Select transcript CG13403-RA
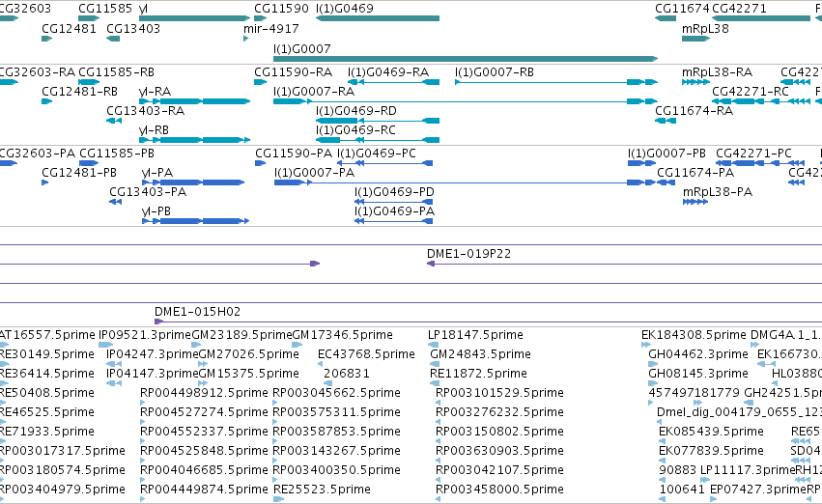Viewport: 822px width, 504px height. pyautogui.click(x=114, y=121)
